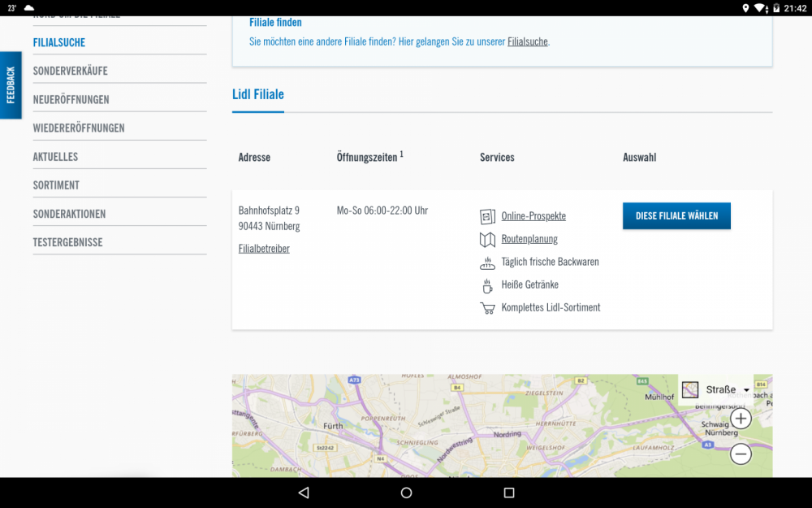Follow the Filialsuche link in the info box
The image size is (812, 508).
pyautogui.click(x=528, y=41)
